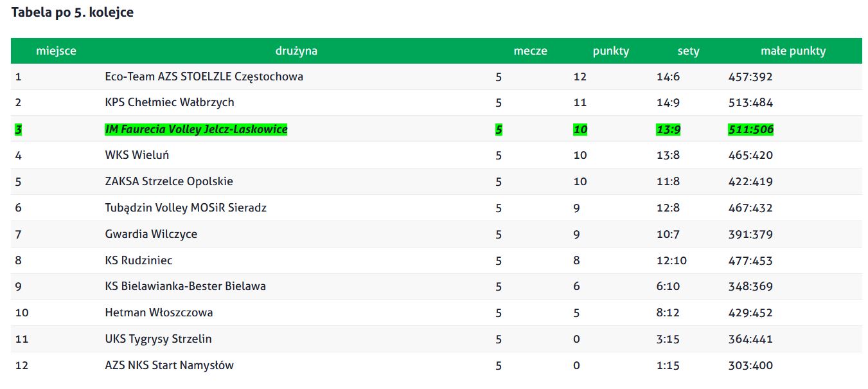Select Tubądzin Volley MOSiR Sieradz
868x389 pixels.
coord(186,208)
